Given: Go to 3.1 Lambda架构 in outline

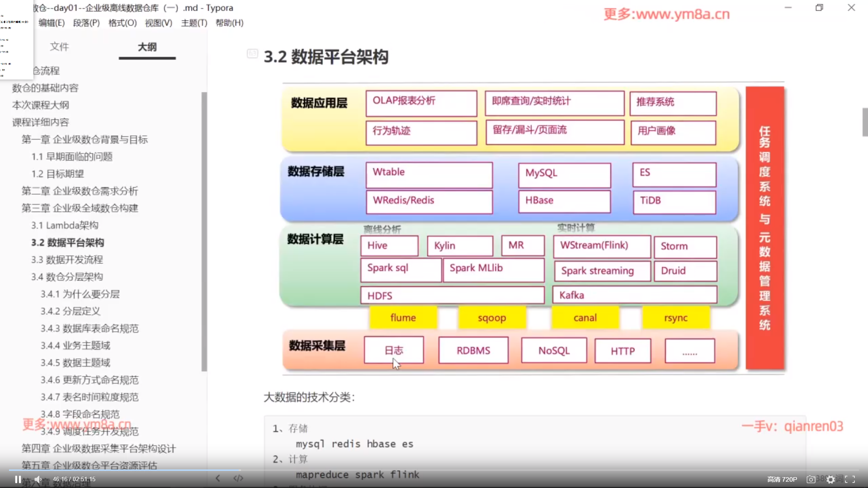Looking at the screenshot, I should [65, 225].
